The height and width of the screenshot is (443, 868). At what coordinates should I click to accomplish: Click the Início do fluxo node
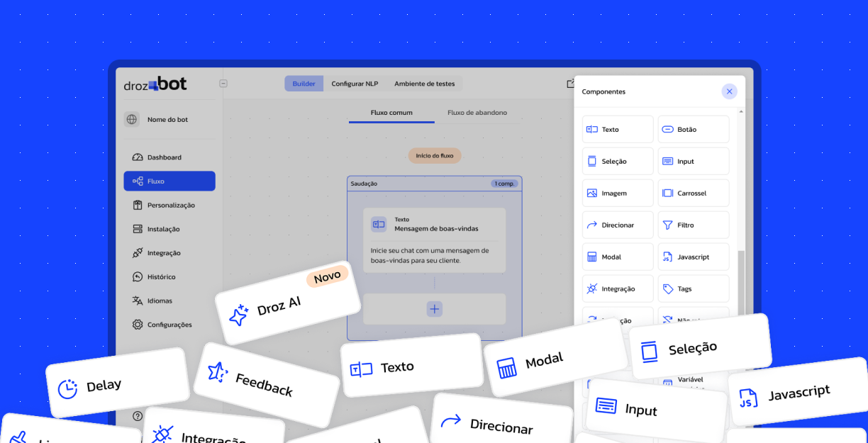(435, 156)
